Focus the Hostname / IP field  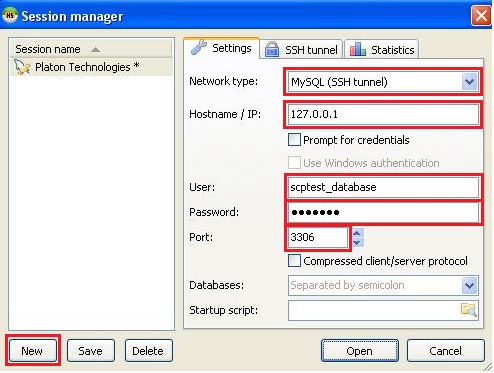[x=383, y=114]
